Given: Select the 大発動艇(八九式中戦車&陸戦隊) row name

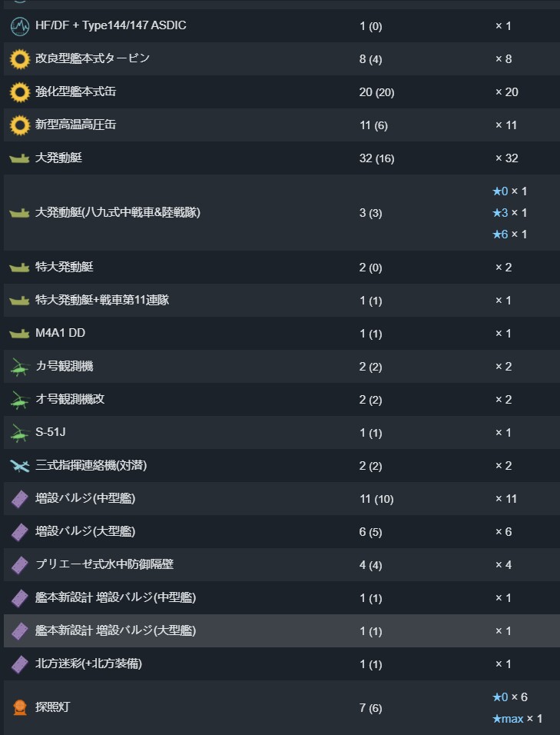Looking at the screenshot, I should (x=118, y=212).
